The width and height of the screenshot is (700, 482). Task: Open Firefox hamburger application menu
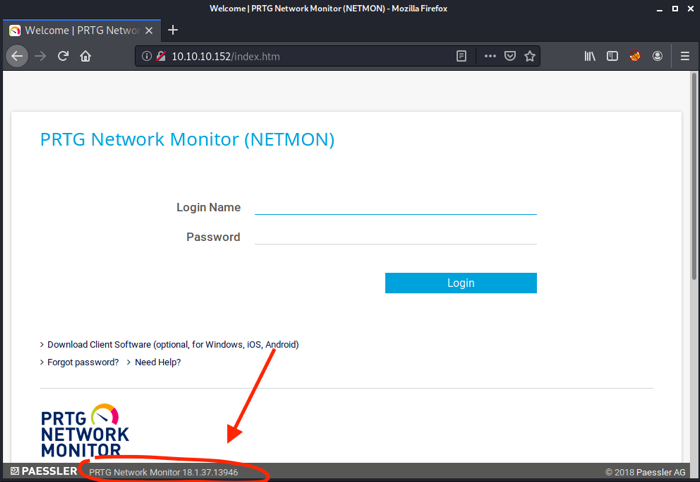point(683,56)
